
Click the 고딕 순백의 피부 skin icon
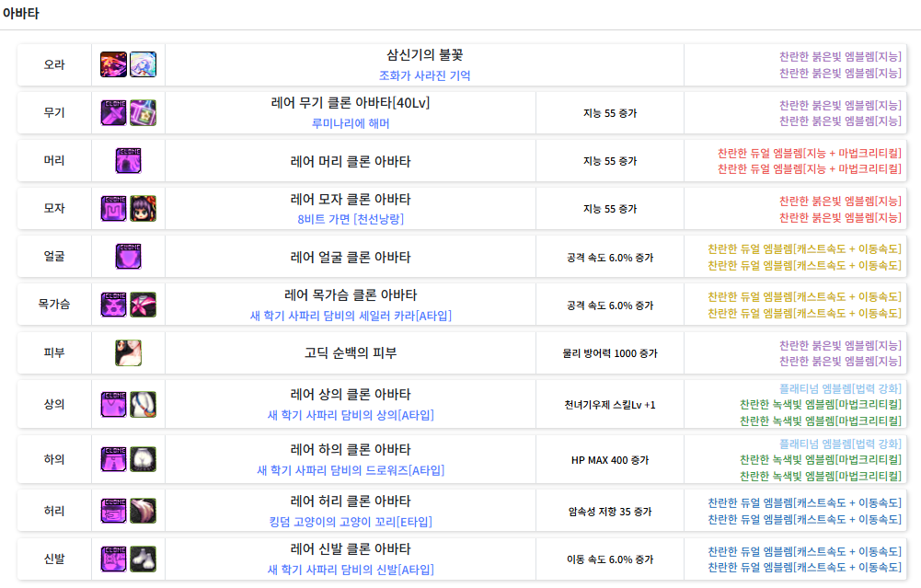(128, 352)
